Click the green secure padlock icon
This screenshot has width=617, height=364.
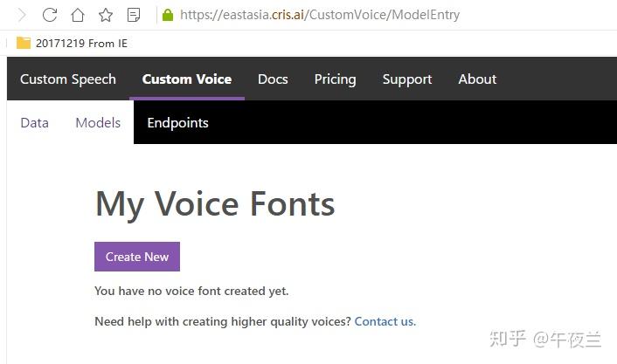click(x=168, y=15)
